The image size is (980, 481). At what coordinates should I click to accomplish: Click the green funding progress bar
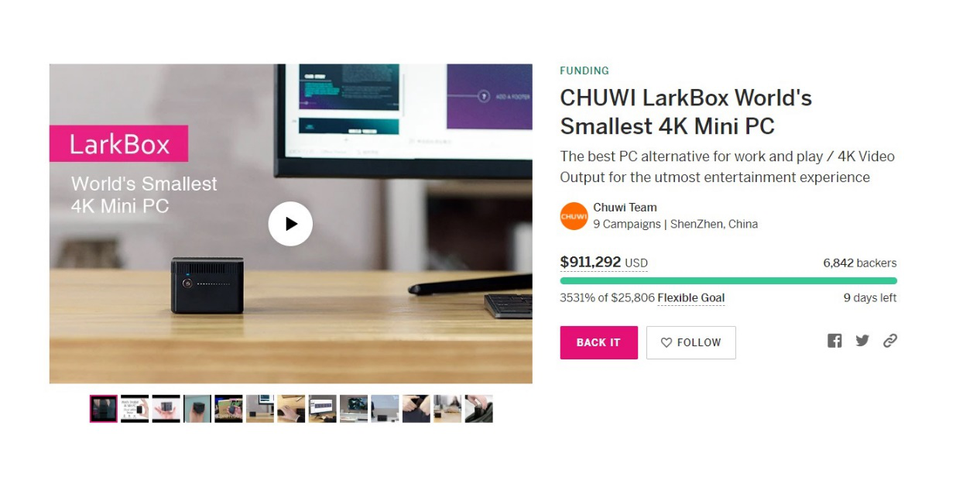click(728, 281)
